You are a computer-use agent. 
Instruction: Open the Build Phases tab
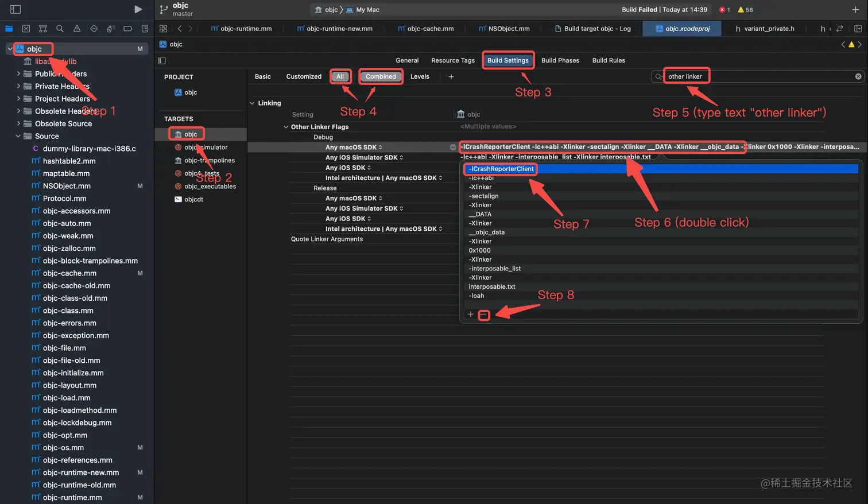pos(560,60)
